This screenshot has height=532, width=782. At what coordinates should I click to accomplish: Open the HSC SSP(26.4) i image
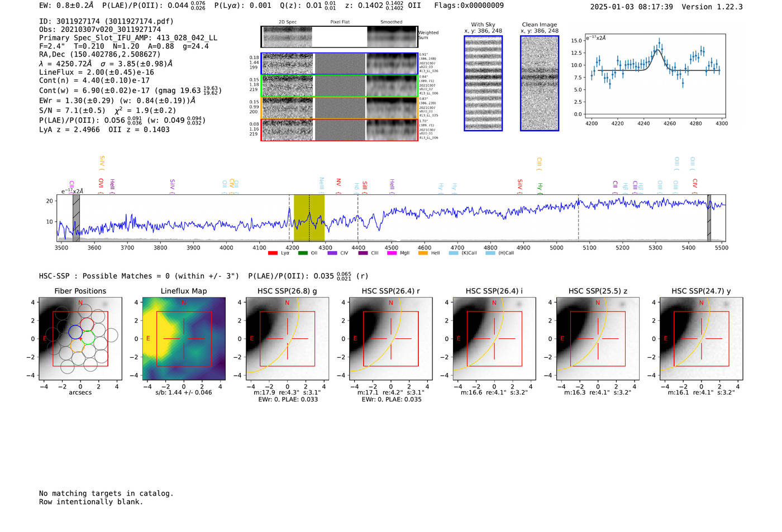pyautogui.click(x=494, y=339)
